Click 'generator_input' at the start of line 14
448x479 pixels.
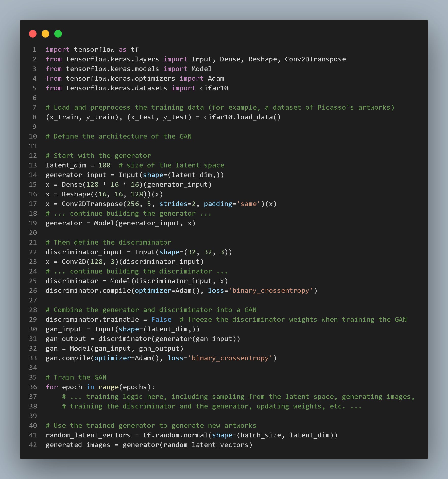[x=76, y=175]
